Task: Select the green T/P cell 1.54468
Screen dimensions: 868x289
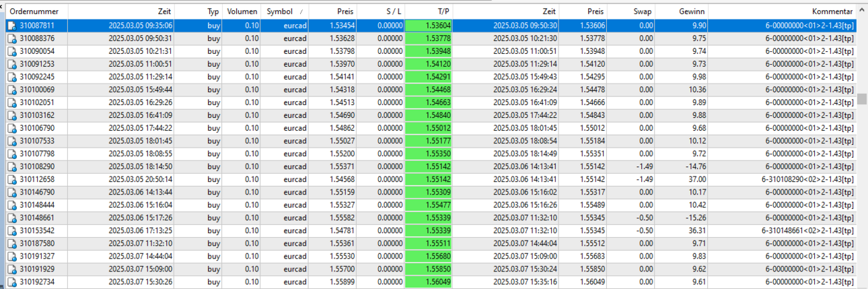Action: tap(429, 90)
